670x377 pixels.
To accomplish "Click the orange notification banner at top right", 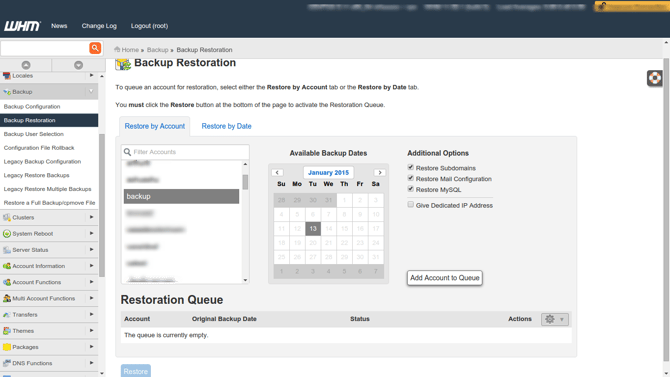I will point(632,6).
